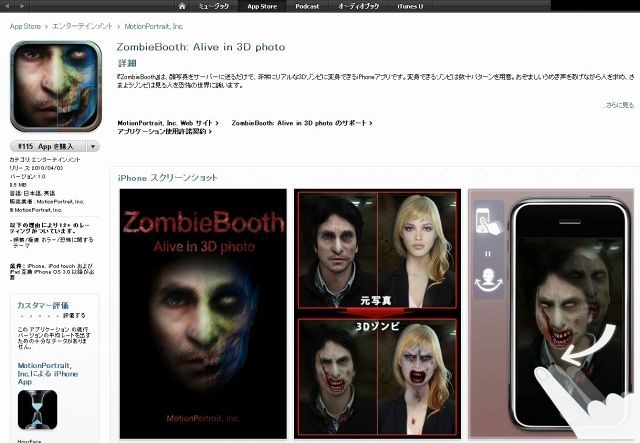Open ZombieBooth: Alive in 3D photo のサポート link
The image size is (640, 443).
[x=302, y=123]
